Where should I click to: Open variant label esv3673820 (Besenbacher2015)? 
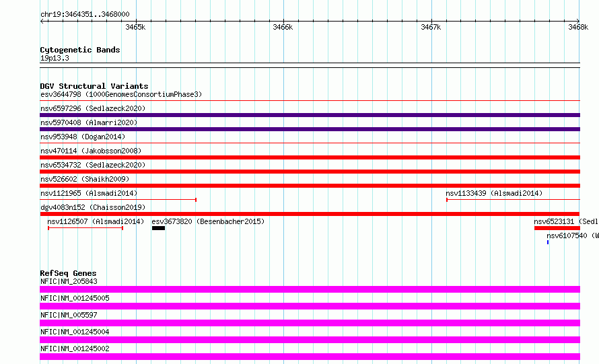(x=208, y=221)
